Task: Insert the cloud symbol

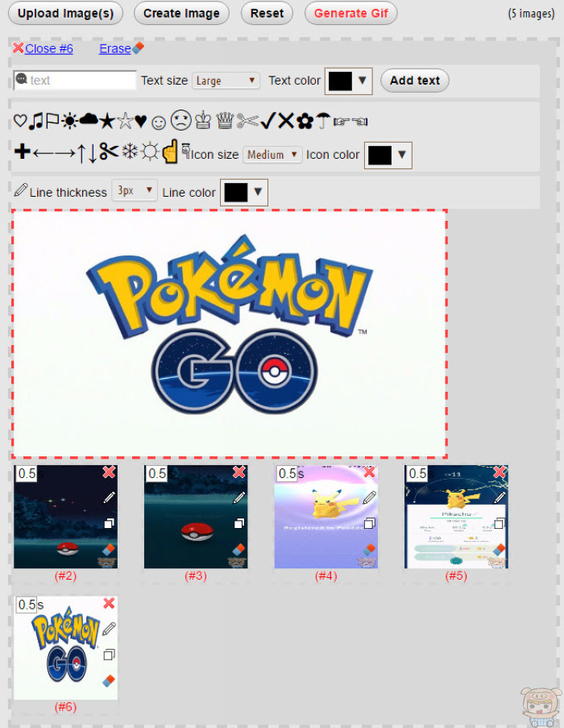Action: click(x=89, y=120)
